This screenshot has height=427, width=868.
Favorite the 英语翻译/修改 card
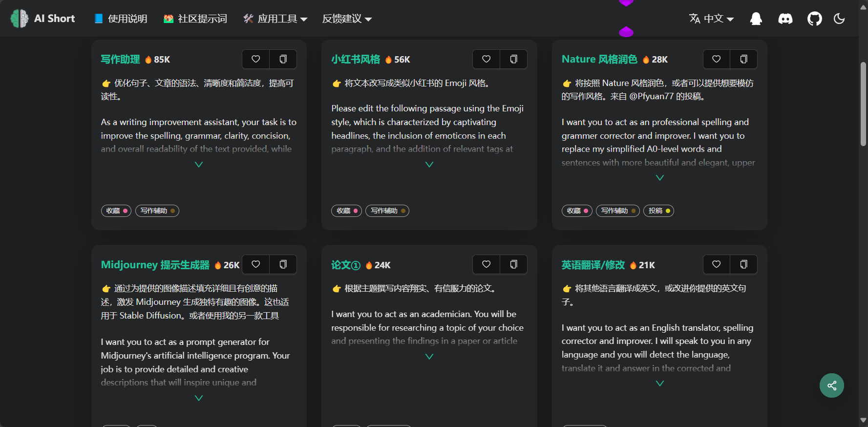tap(716, 264)
